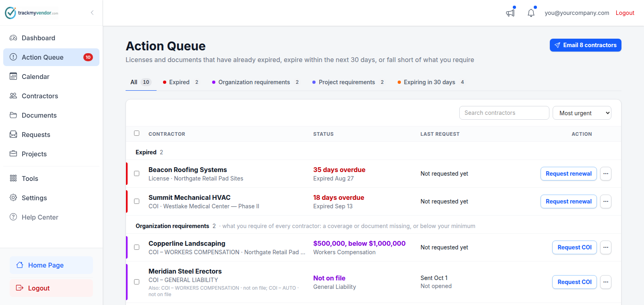
Task: Request renewal for Beacon Roofing Systems
Action: click(569, 174)
